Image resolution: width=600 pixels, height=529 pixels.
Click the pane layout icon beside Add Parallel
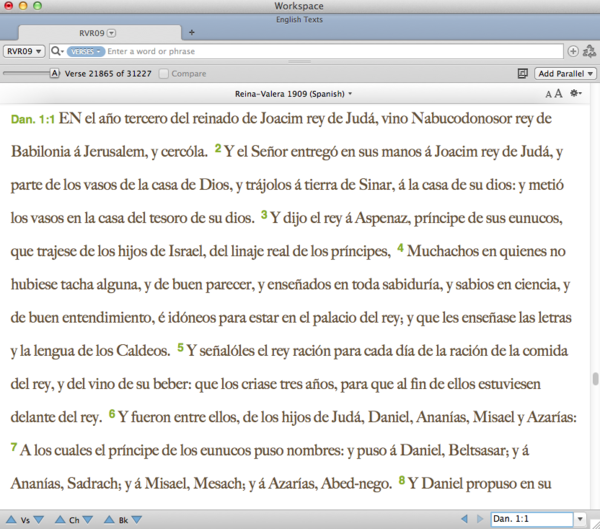pos(522,73)
